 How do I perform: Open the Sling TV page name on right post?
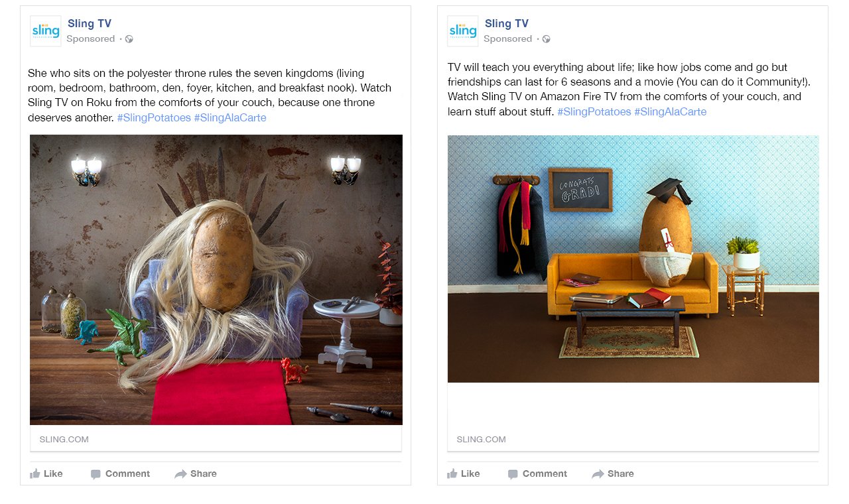[x=507, y=24]
